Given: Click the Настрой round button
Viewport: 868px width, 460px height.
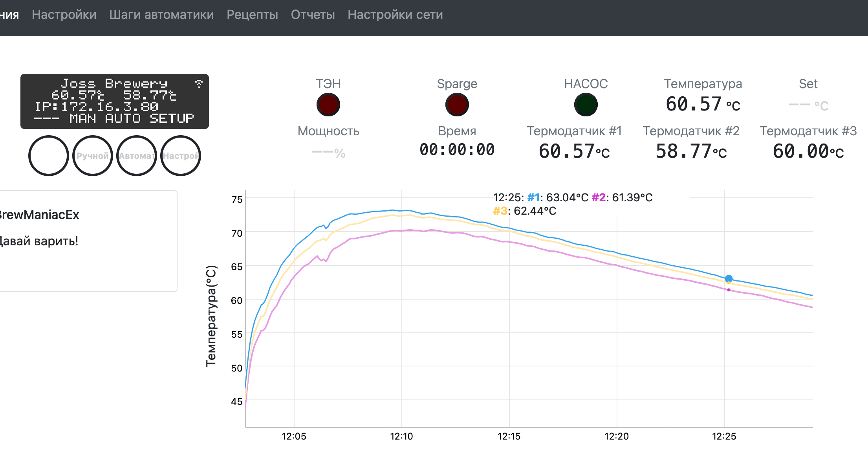Looking at the screenshot, I should 181,156.
